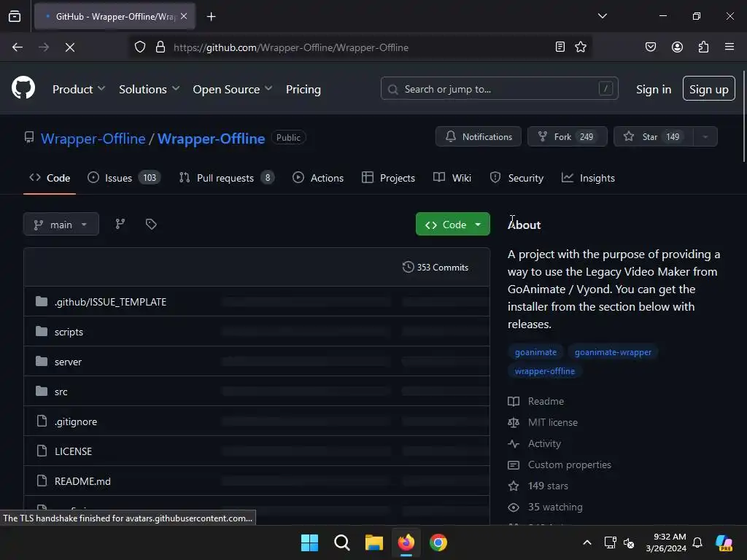Click the goanimate topic tag
Viewport: 747px width, 560px height.
pyautogui.click(x=535, y=352)
